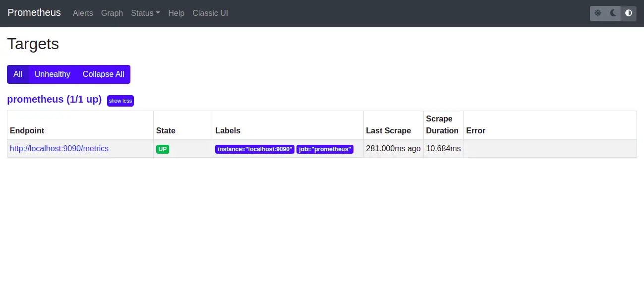
Task: Open the Graph page
Action: [112, 13]
